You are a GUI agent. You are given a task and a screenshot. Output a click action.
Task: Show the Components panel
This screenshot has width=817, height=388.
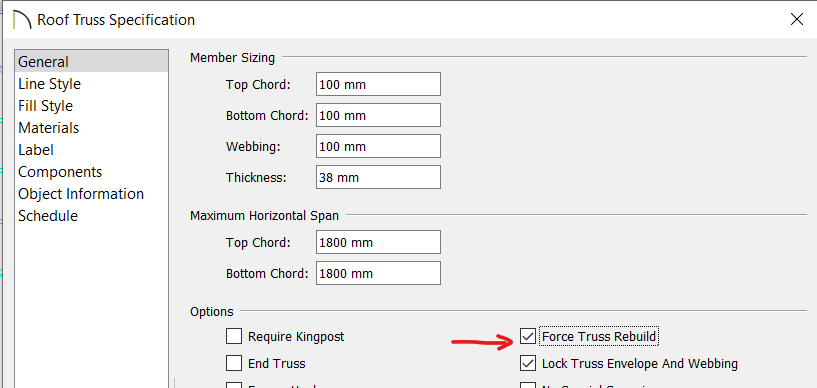tap(60, 172)
